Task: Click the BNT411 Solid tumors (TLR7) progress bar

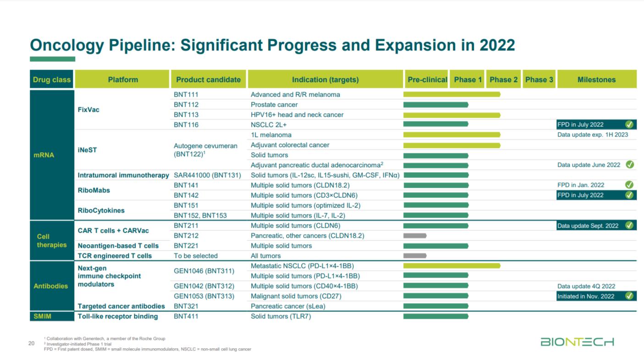Action: [436, 316]
